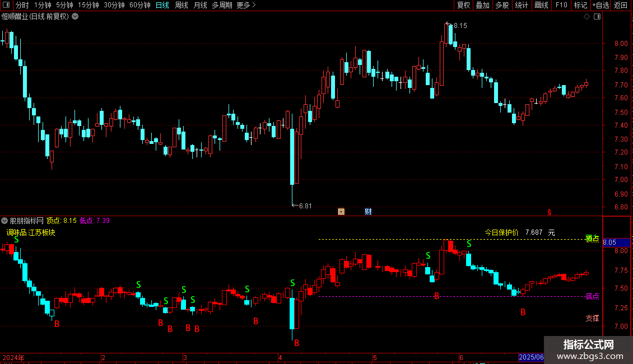
Task: Click the 8.15 high price label
Action: click(460, 25)
